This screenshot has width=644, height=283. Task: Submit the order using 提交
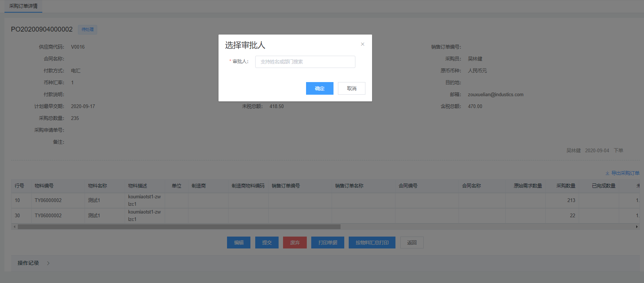click(267, 243)
